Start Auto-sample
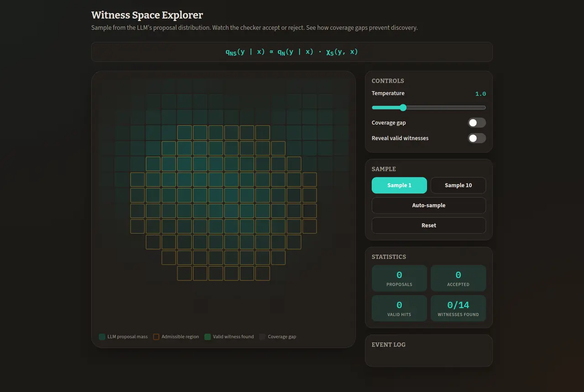The image size is (584, 392). point(429,206)
